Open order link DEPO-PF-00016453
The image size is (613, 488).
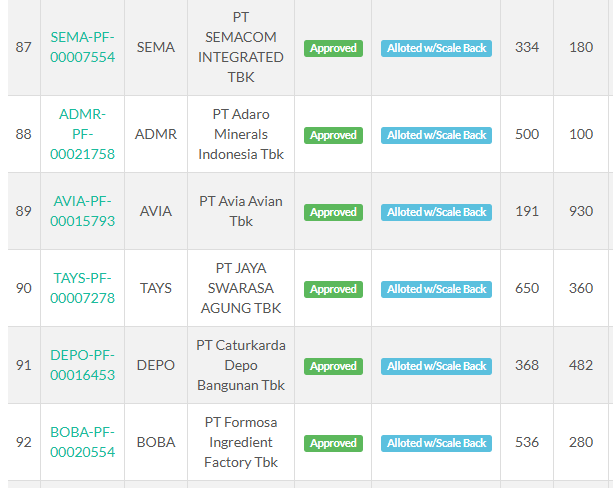click(82, 365)
